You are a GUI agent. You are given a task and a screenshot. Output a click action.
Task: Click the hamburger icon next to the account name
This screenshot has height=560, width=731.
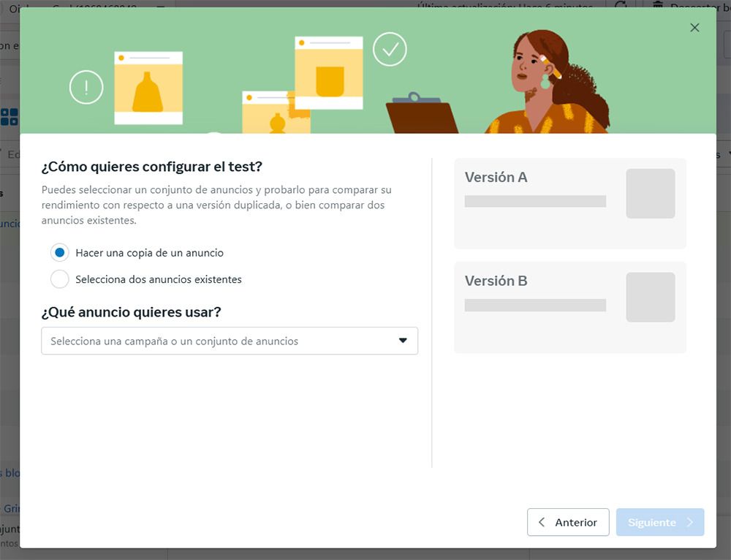click(x=160, y=7)
